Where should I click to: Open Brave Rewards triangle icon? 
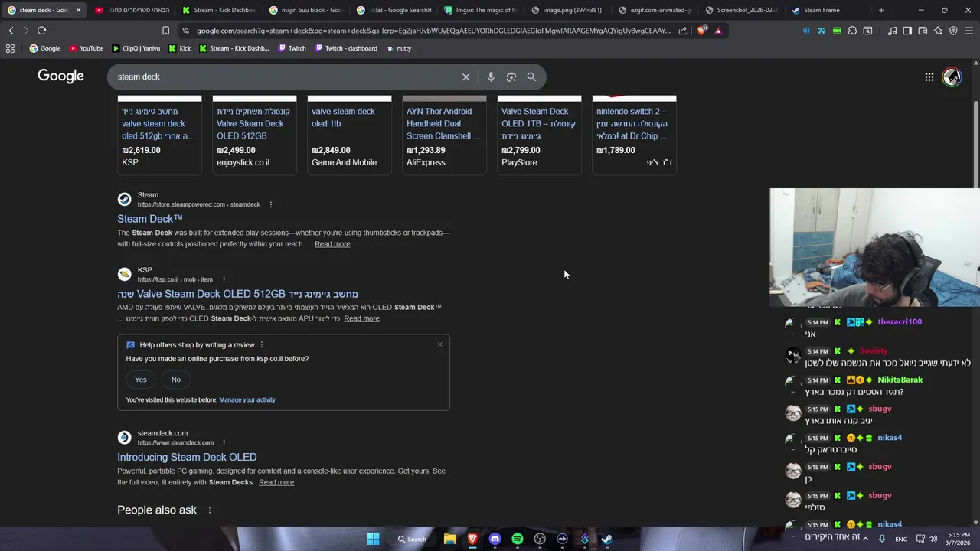coord(718,31)
